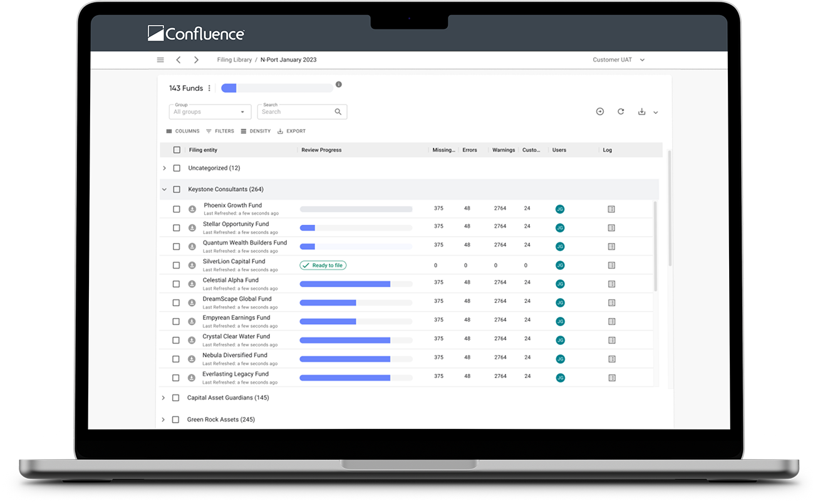The image size is (813, 504).
Task: Click the refresh icon in the toolbar
Action: click(x=621, y=111)
